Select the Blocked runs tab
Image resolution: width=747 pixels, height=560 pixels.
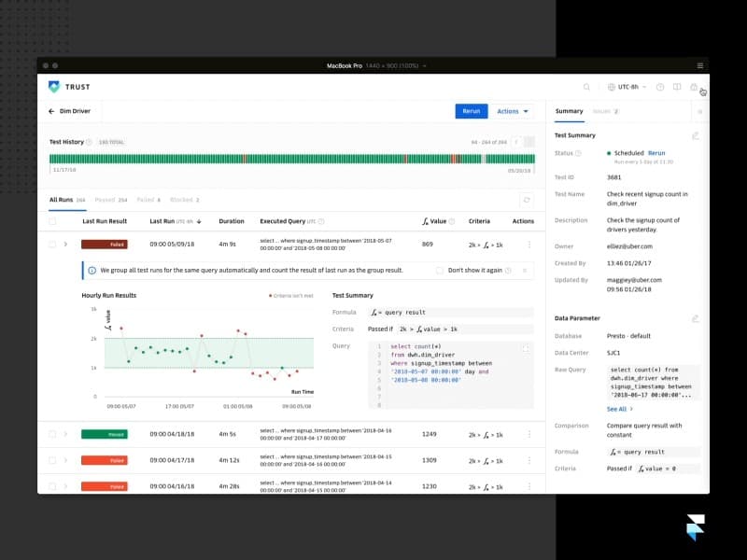(x=185, y=200)
